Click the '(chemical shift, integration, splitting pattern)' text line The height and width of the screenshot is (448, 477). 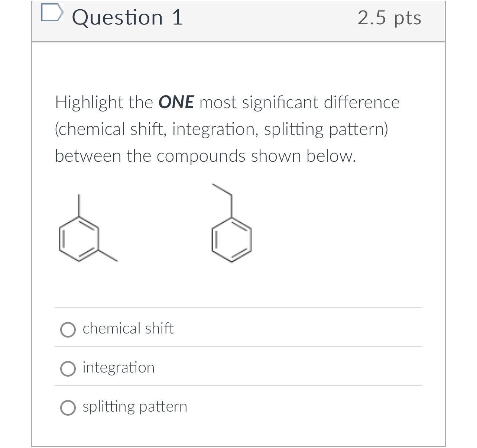[221, 129]
